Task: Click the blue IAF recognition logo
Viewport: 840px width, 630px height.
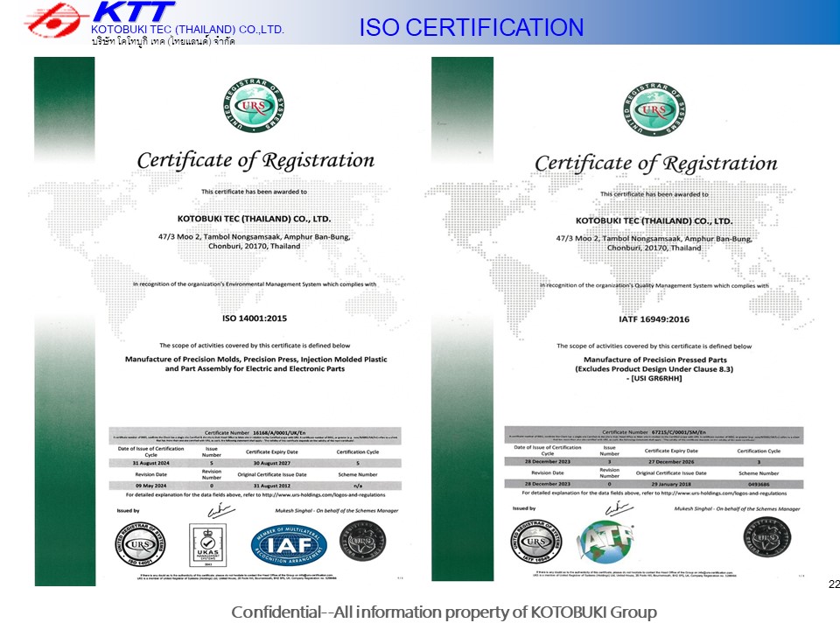Action: tap(289, 545)
